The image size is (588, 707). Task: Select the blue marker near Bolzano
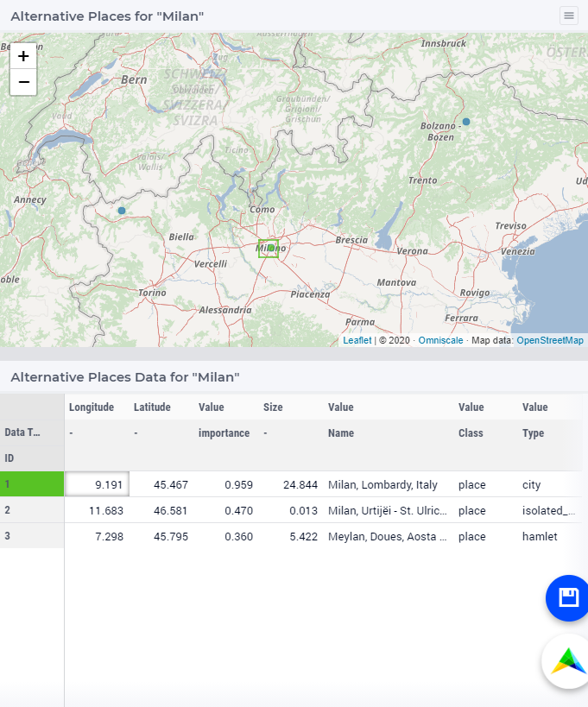466,122
